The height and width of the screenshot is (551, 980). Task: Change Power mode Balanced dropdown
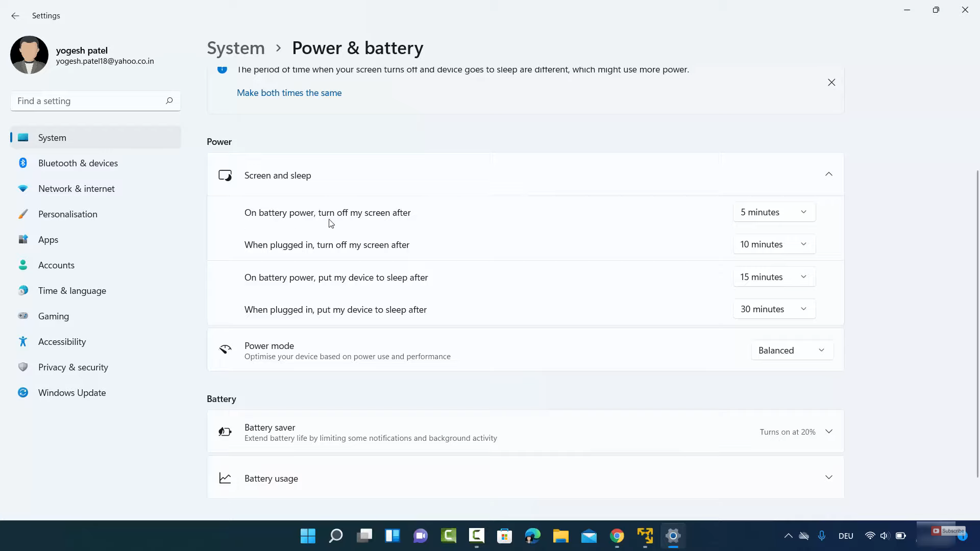tap(792, 350)
